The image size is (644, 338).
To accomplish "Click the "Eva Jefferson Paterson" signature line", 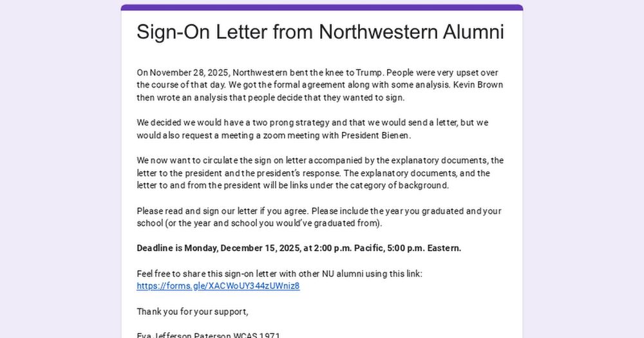I will [208, 335].
